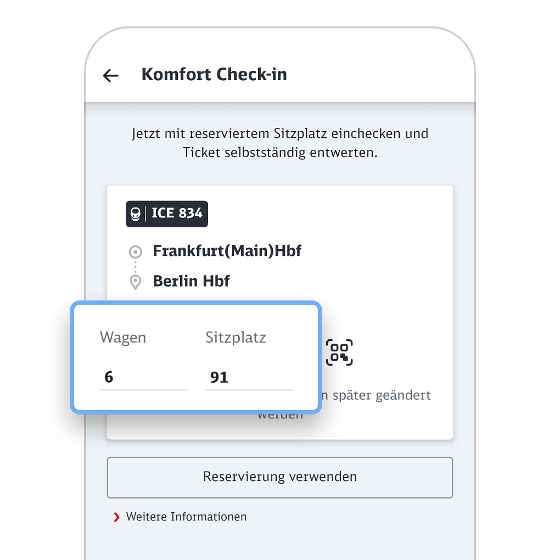Click the Frankfurt(Main)Hbf station name
Screen dimensions: 560x560
click(x=227, y=251)
